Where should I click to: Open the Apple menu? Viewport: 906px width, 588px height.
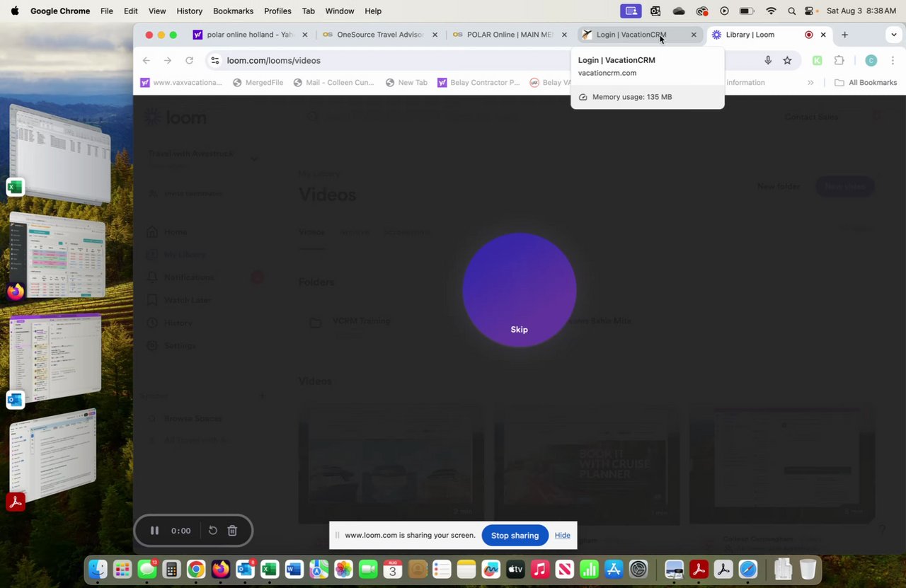click(15, 11)
